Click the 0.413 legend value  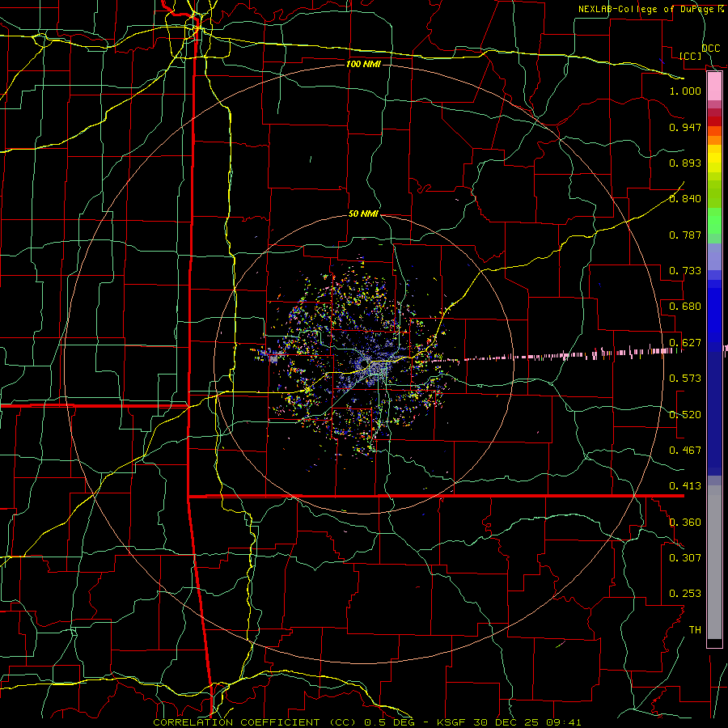coord(685,486)
